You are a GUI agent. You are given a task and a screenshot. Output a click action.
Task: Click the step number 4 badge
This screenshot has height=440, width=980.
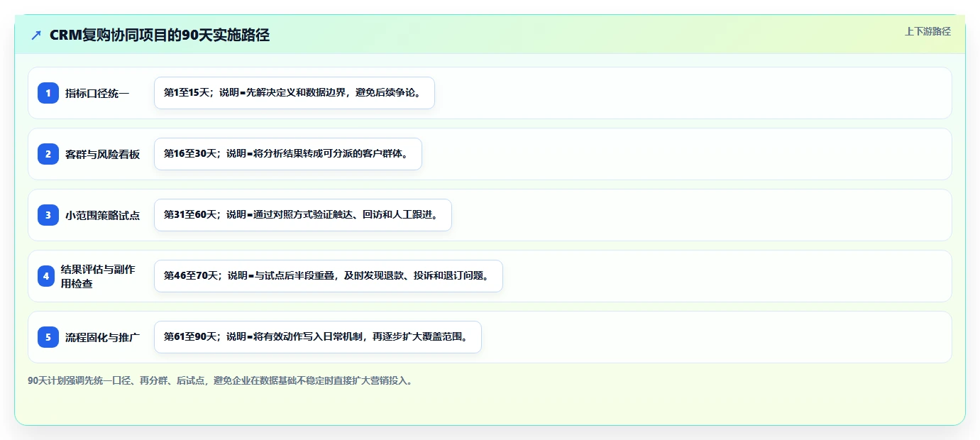[46, 276]
